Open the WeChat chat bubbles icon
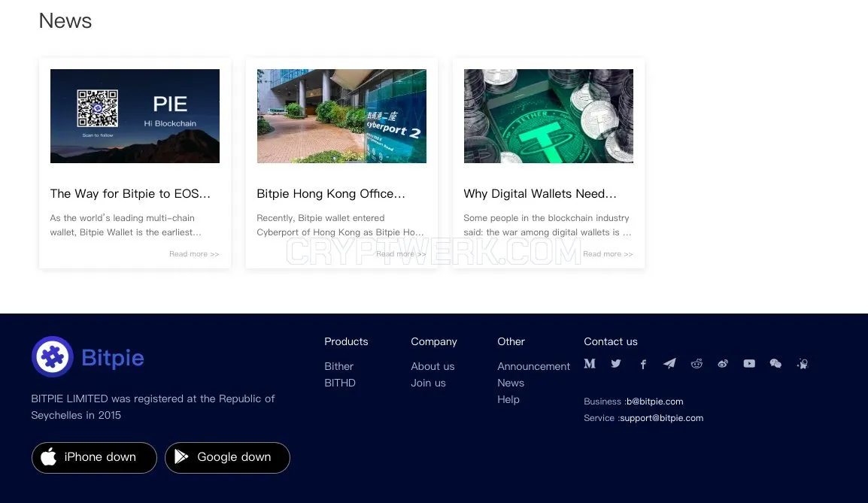 [x=775, y=364]
